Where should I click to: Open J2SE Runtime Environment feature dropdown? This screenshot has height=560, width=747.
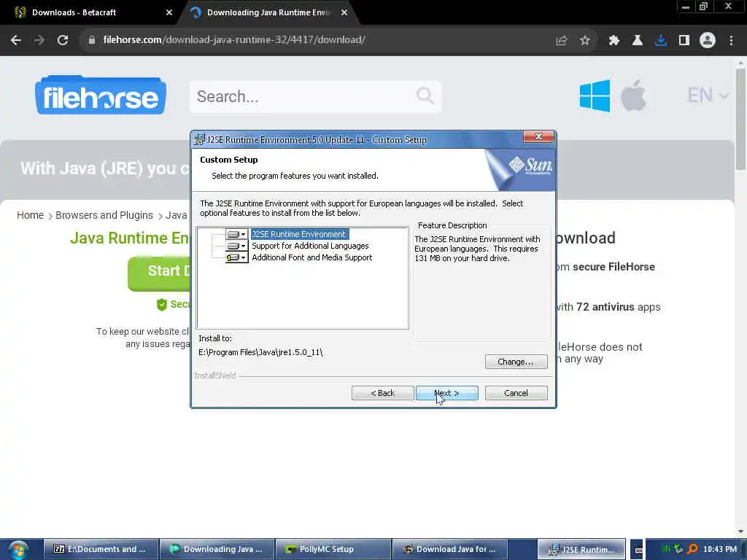pyautogui.click(x=237, y=234)
